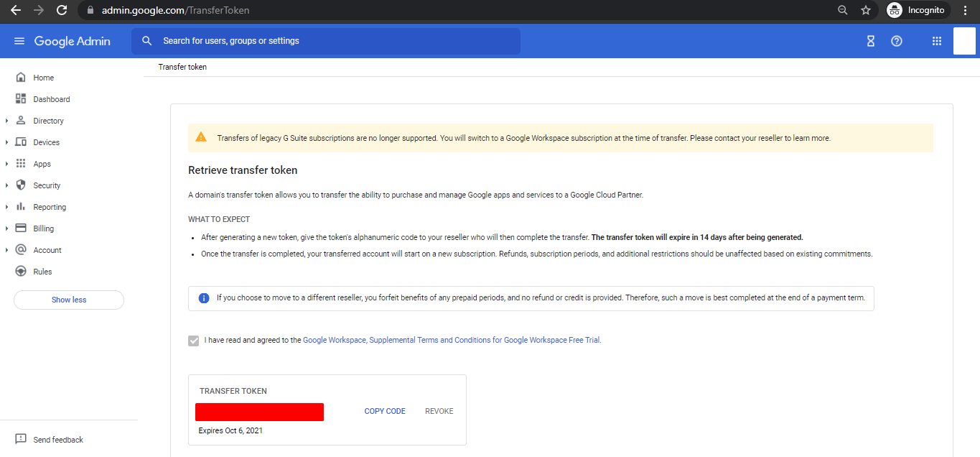Image resolution: width=980 pixels, height=457 pixels.
Task: Open Reporting in the sidebar
Action: (x=50, y=207)
